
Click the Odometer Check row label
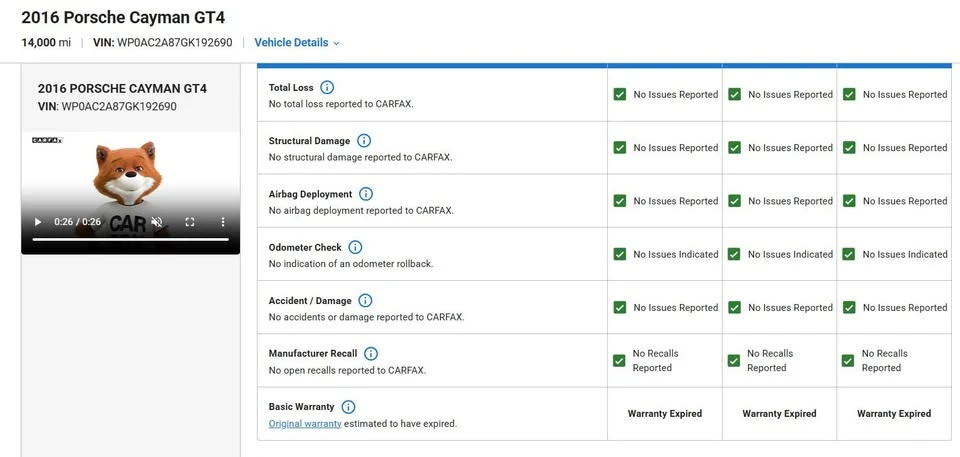tap(305, 247)
